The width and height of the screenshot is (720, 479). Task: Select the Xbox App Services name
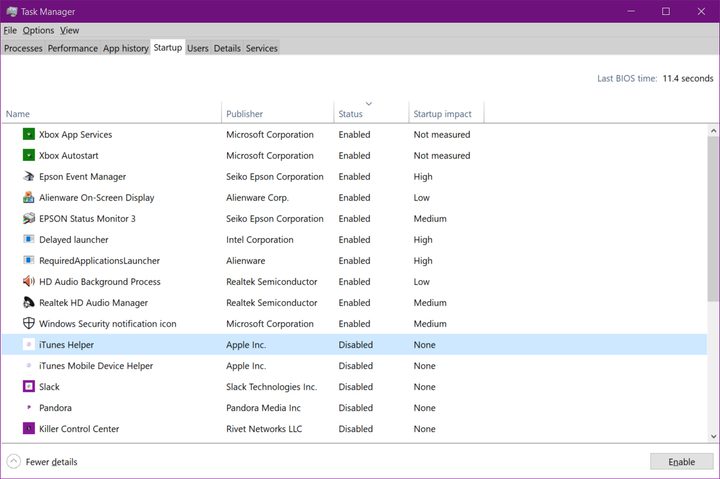[75, 135]
